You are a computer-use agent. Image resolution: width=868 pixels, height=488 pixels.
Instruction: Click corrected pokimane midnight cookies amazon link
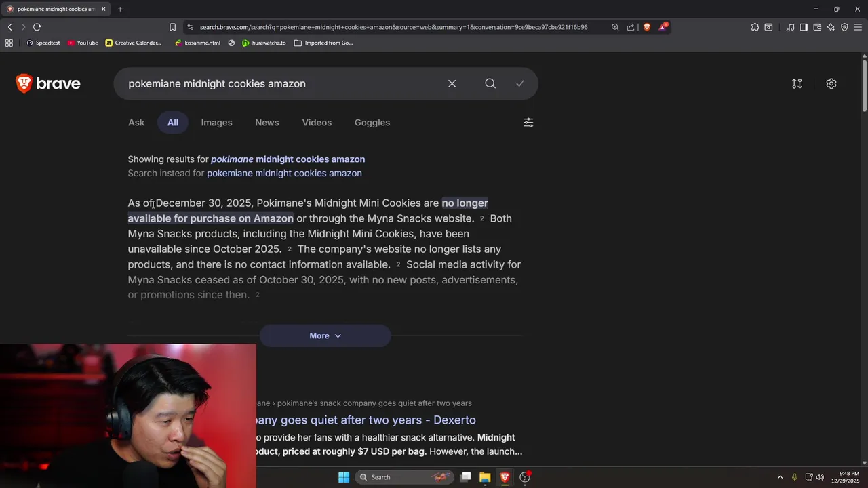tap(288, 159)
